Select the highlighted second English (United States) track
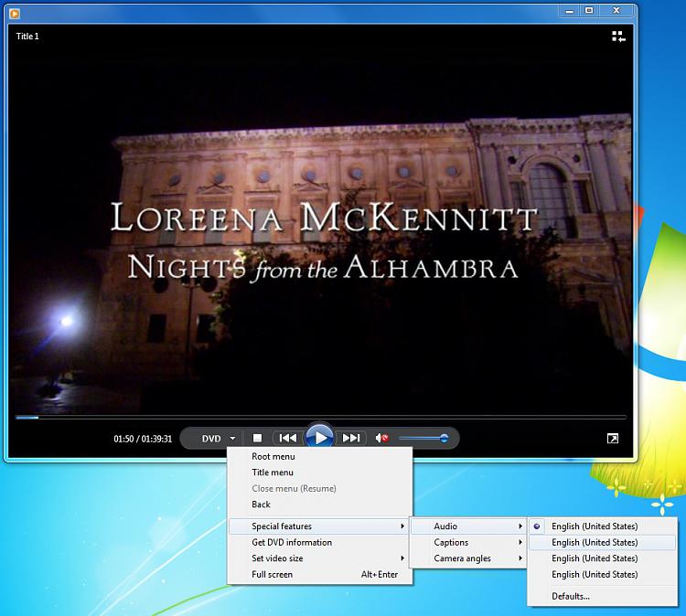The width and height of the screenshot is (686, 616). tap(603, 542)
